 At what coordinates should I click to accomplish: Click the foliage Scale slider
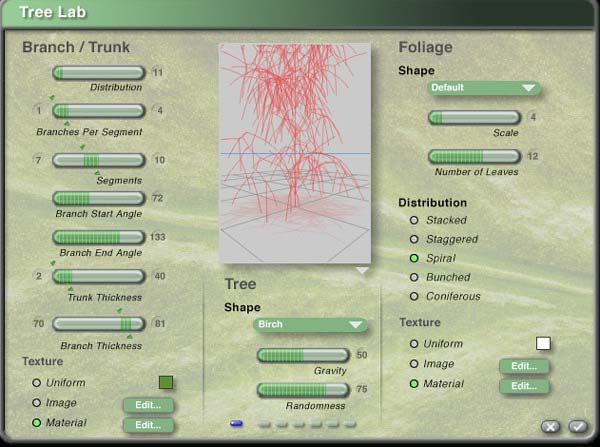pyautogui.click(x=474, y=117)
